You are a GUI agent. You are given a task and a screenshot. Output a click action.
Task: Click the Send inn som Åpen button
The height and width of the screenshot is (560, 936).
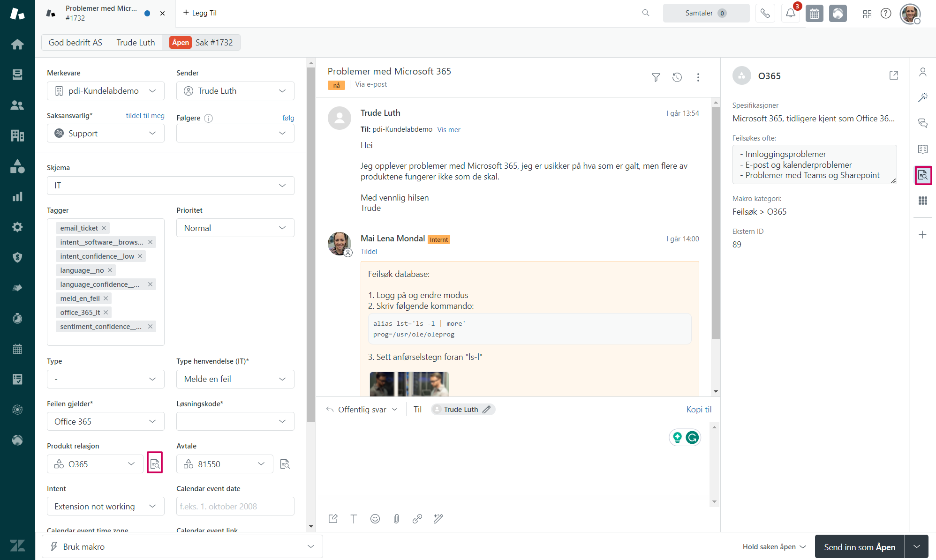point(860,546)
